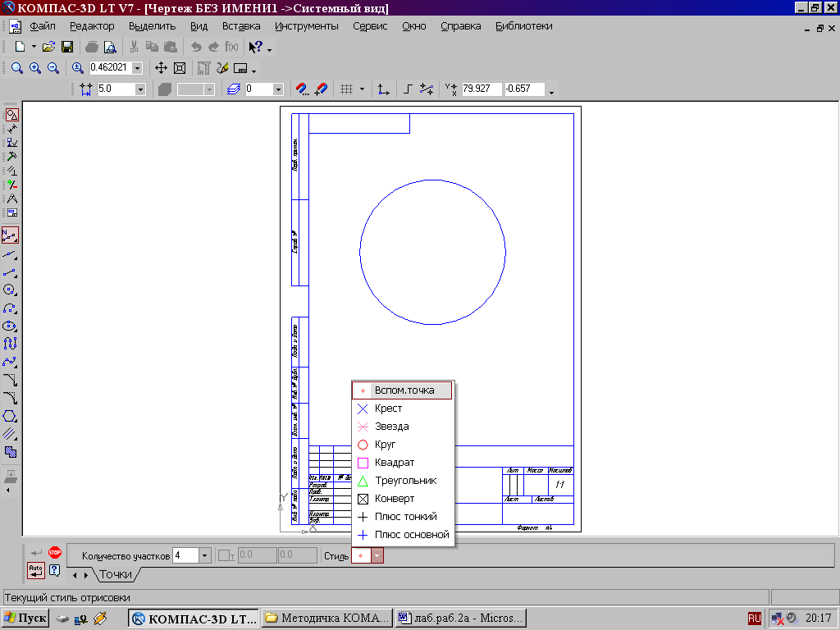This screenshot has width=840, height=630.
Task: Select the Ellipse tool in sidebar
Action: click(x=10, y=326)
